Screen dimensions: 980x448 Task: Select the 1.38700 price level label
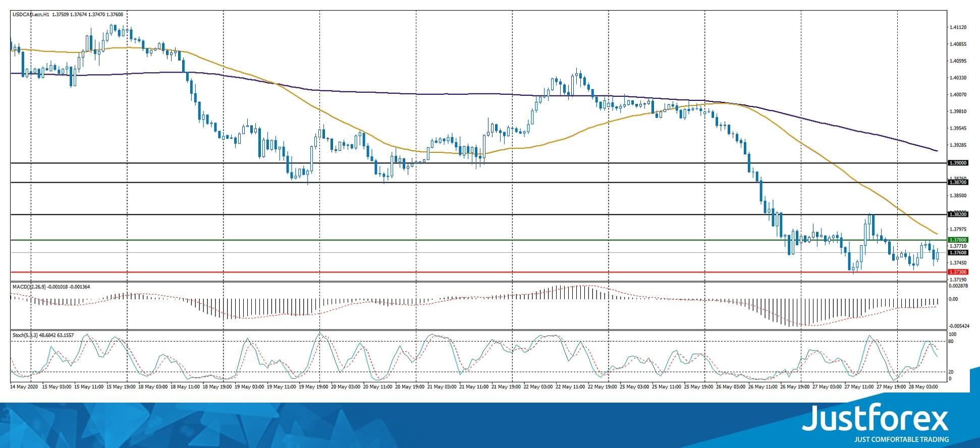958,182
